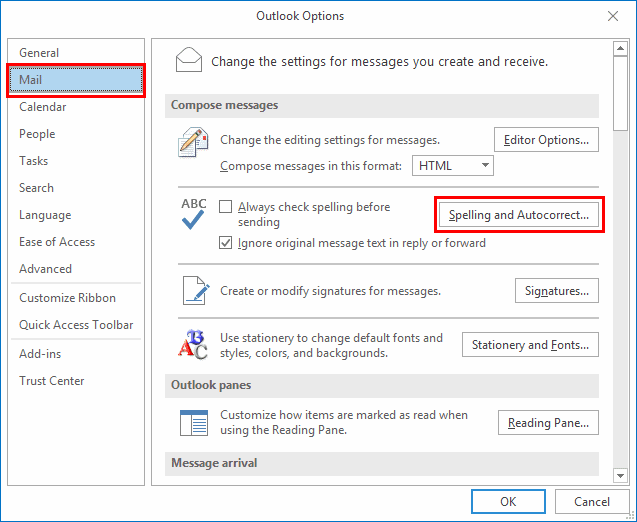637x522 pixels.
Task: Switch to the Advanced options category
Action: pyautogui.click(x=45, y=269)
